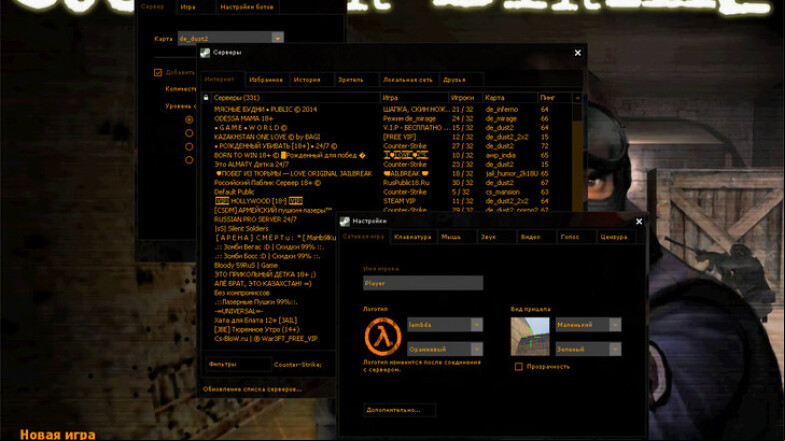
Task: Click the Дополнительно... button
Action: (399, 410)
